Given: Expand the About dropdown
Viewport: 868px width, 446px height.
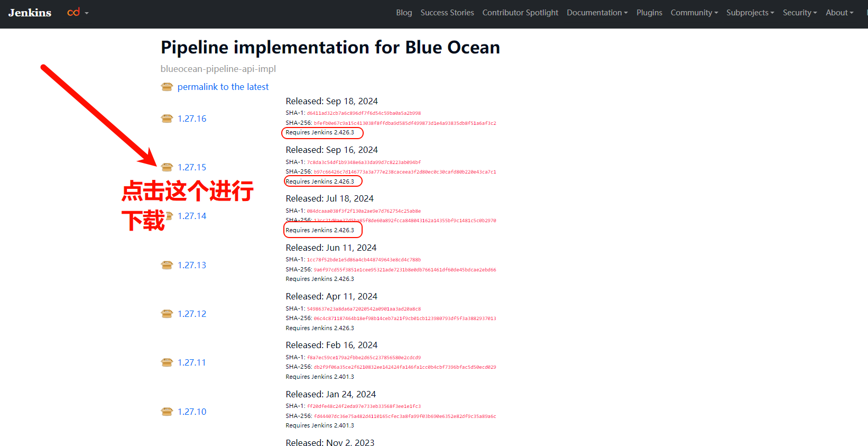Looking at the screenshot, I should point(839,13).
